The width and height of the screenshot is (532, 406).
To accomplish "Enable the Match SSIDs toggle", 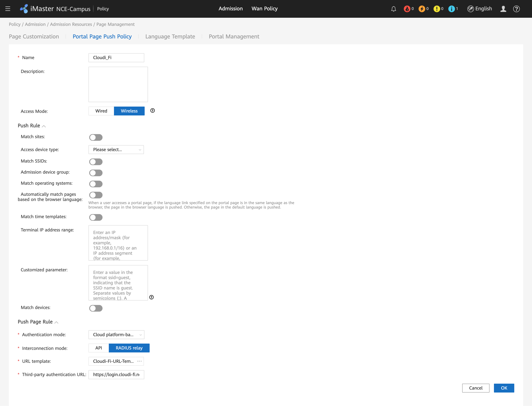I will point(96,162).
